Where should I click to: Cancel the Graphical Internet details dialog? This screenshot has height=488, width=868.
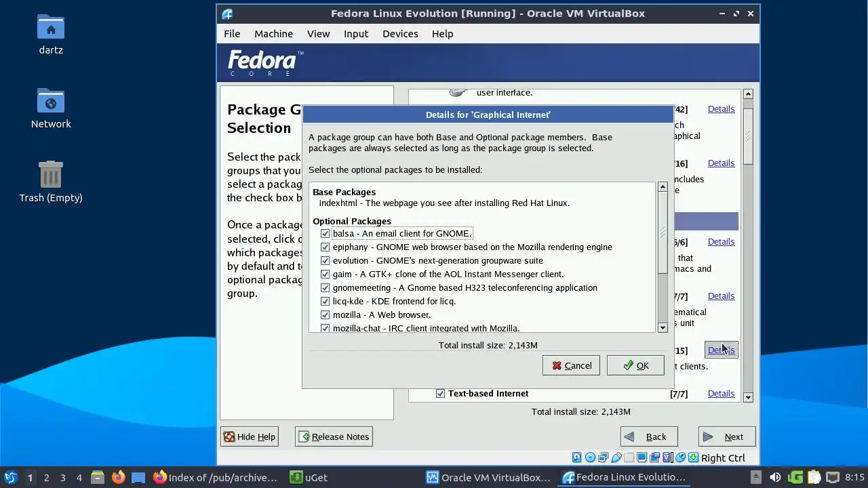pos(571,365)
